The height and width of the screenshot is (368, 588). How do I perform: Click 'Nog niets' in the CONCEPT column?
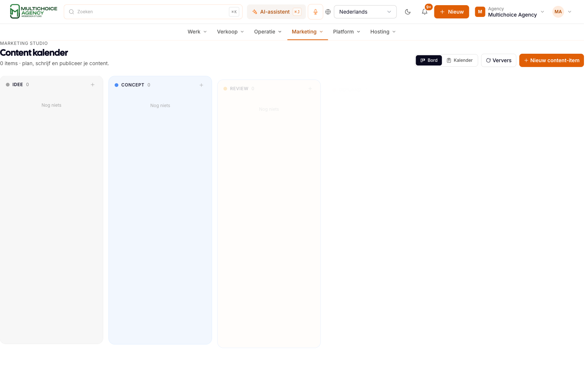160,106
